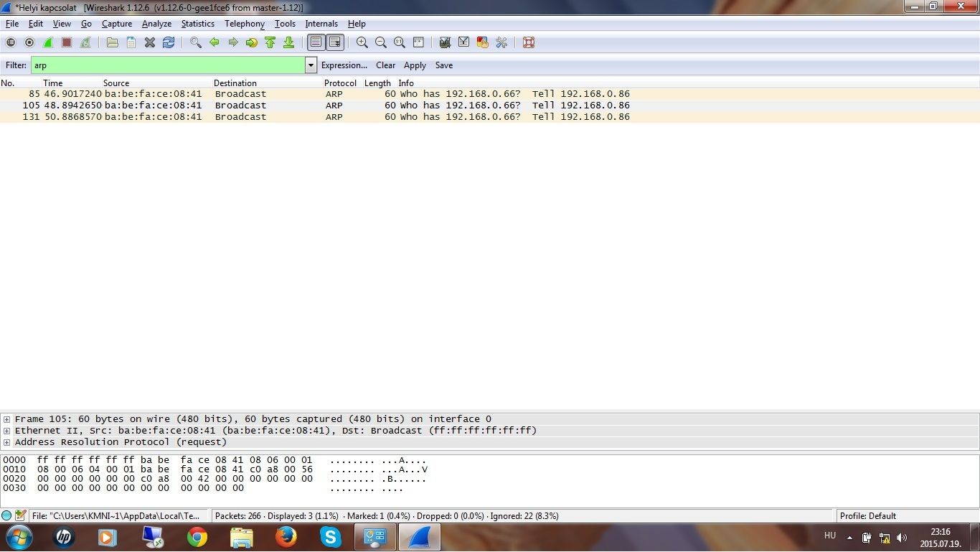The height and width of the screenshot is (552, 980).
Task: Apply the display filter
Action: tap(415, 65)
